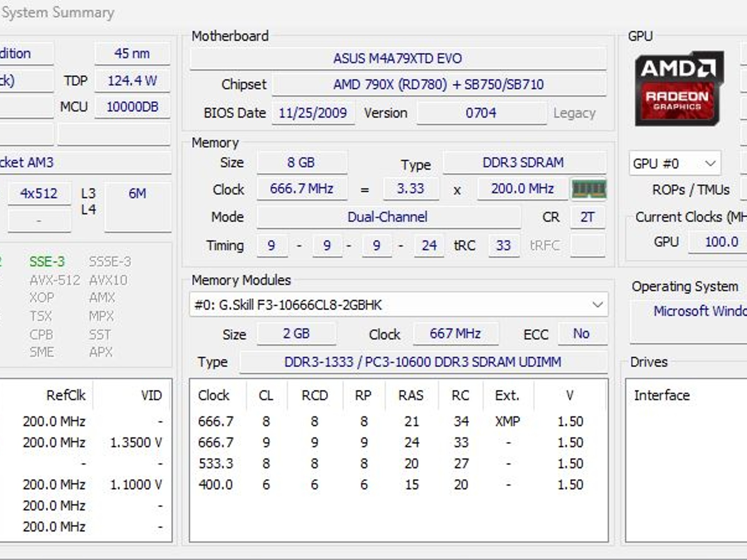The image size is (747, 560).
Task: Click the motherboard name ASUS M4A79XTD EVO
Action: coord(398,58)
